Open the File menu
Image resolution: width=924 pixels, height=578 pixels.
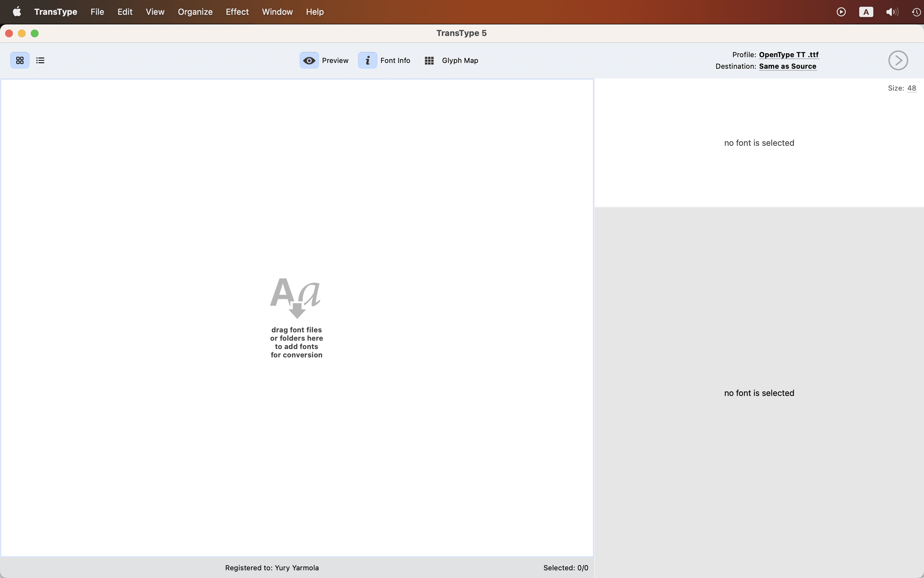point(97,12)
